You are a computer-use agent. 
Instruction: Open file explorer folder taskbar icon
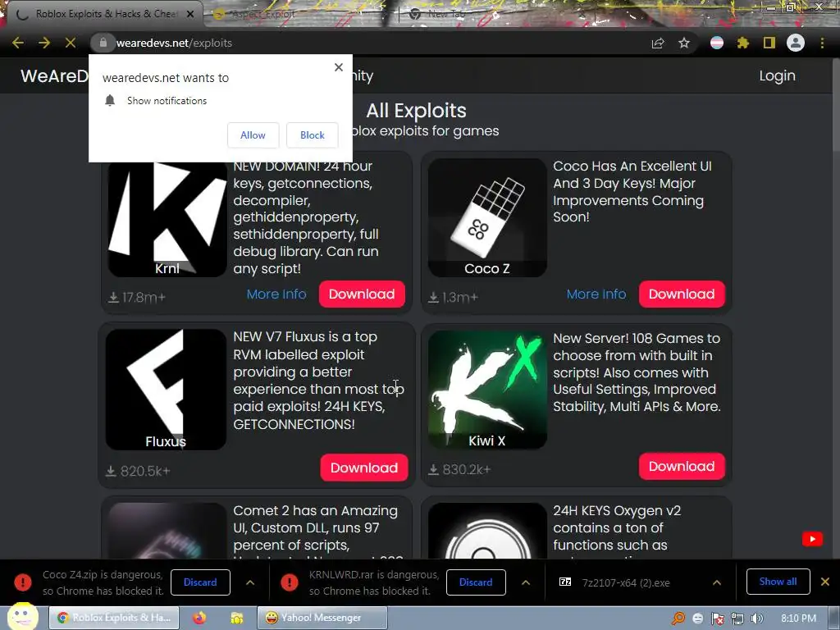(x=237, y=619)
